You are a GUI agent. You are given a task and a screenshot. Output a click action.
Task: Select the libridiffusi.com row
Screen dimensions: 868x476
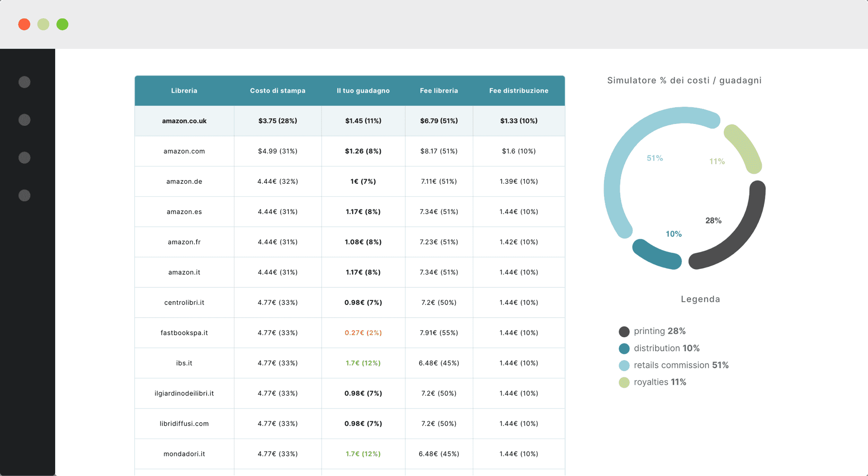[x=349, y=424]
